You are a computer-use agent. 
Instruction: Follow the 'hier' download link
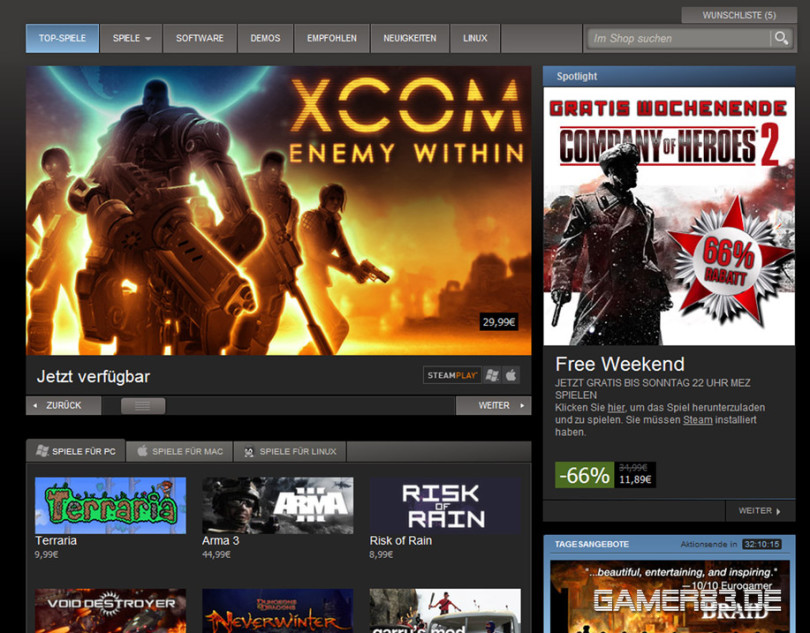pos(616,408)
